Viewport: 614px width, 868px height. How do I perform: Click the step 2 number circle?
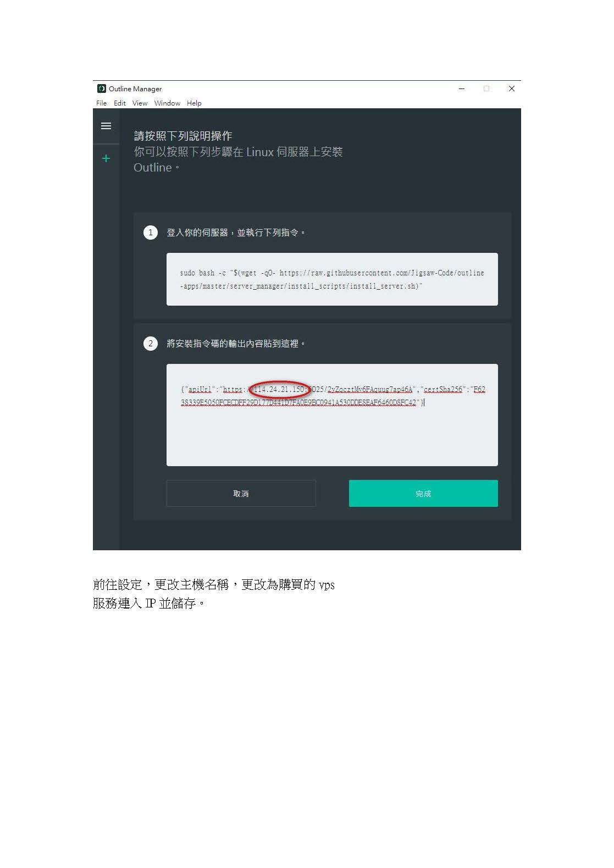point(151,344)
